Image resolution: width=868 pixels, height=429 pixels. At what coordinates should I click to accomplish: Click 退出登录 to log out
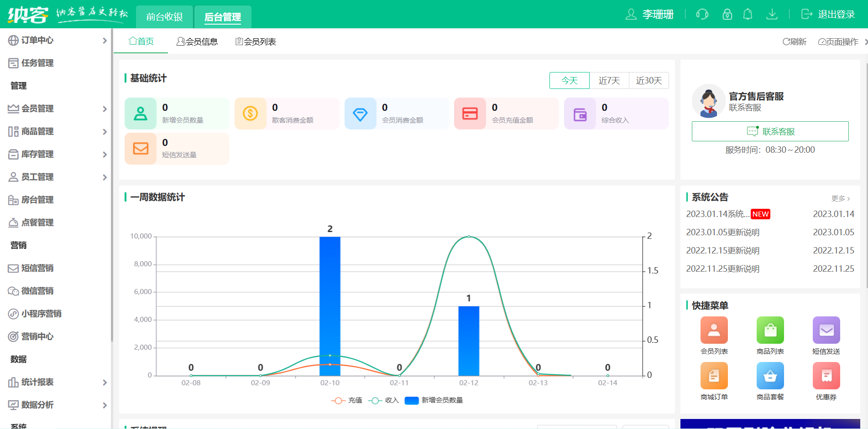click(x=828, y=15)
